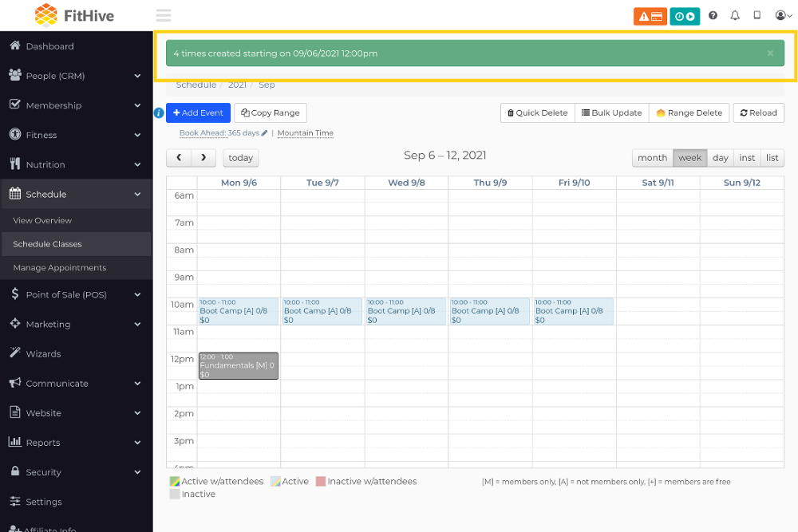Click the Membership checkmark icon
The width and height of the screenshot is (798, 532).
pos(14,104)
